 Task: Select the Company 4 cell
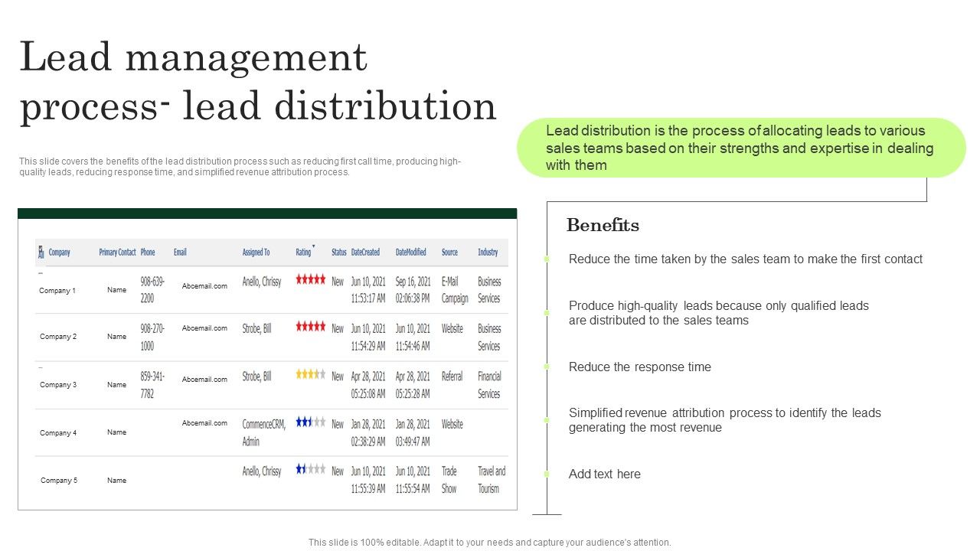[58, 433]
